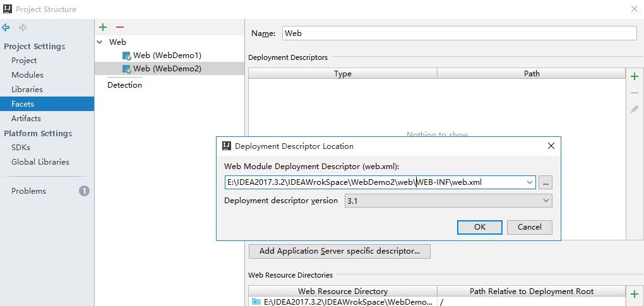The image size is (644, 306).
Task: Click the forward navigation arrow
Action: point(23,28)
